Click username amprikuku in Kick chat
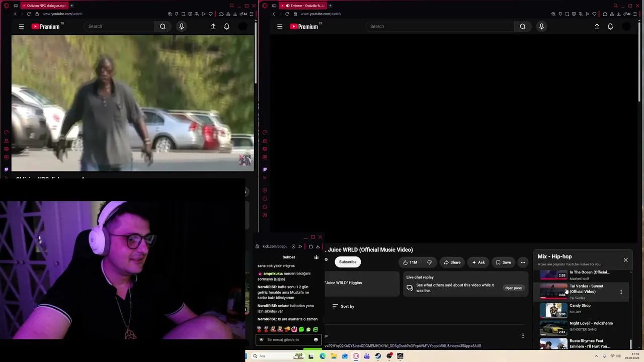This screenshot has width=644, height=362. [273, 274]
